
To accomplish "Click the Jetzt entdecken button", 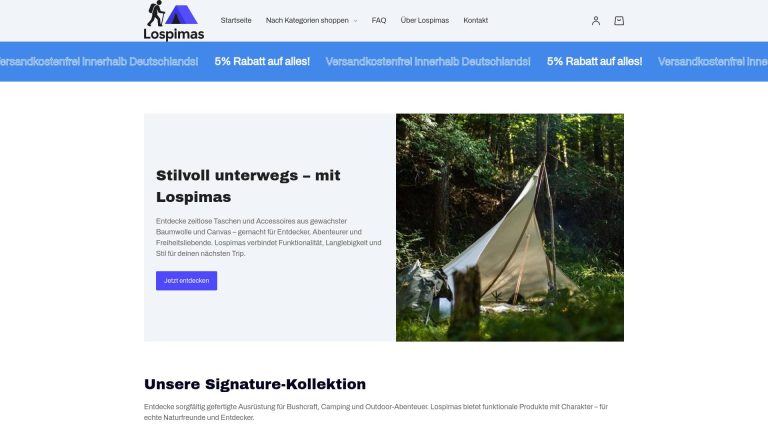I will point(187,281).
